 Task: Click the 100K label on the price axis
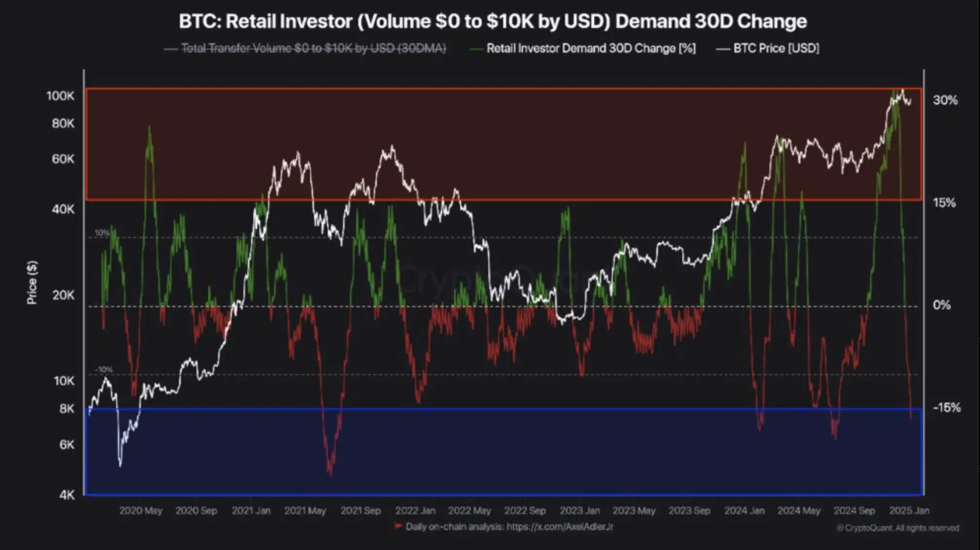[60, 96]
